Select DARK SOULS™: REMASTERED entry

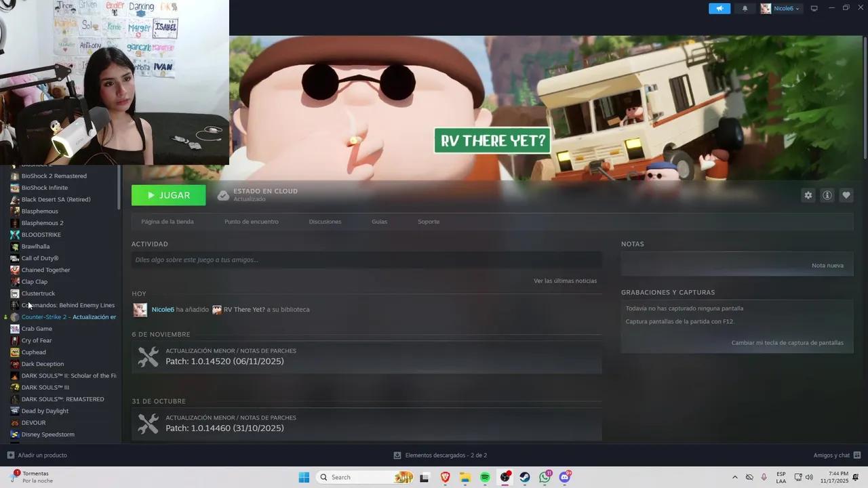[x=63, y=399]
